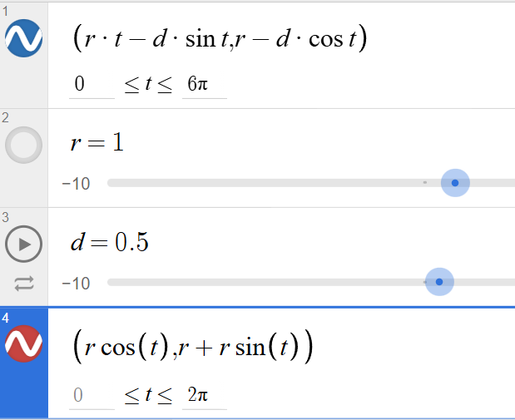Image resolution: width=515 pixels, height=420 pixels.
Task: Edit the upper bound 6π of expression 1
Action: (205, 84)
